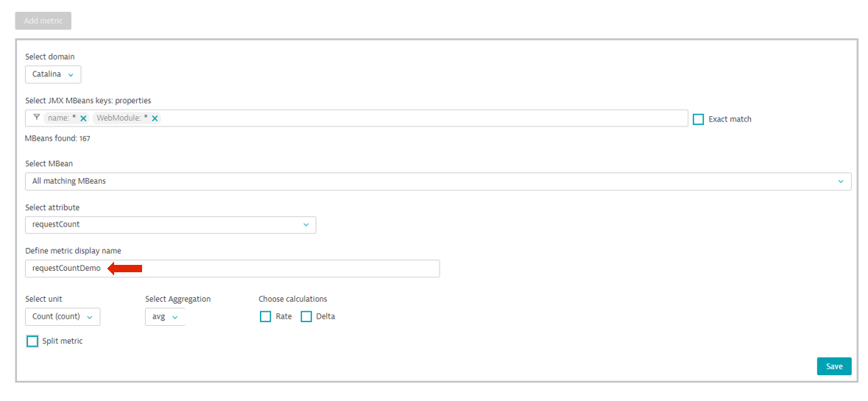Image resolution: width=868 pixels, height=401 pixels.
Task: Tick the Rate calculation checkbox
Action: pos(266,316)
